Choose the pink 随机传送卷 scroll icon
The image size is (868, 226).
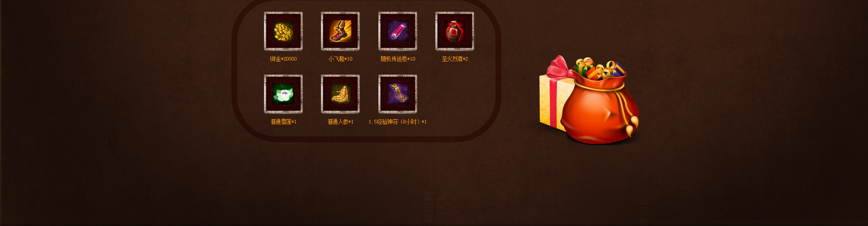click(398, 31)
